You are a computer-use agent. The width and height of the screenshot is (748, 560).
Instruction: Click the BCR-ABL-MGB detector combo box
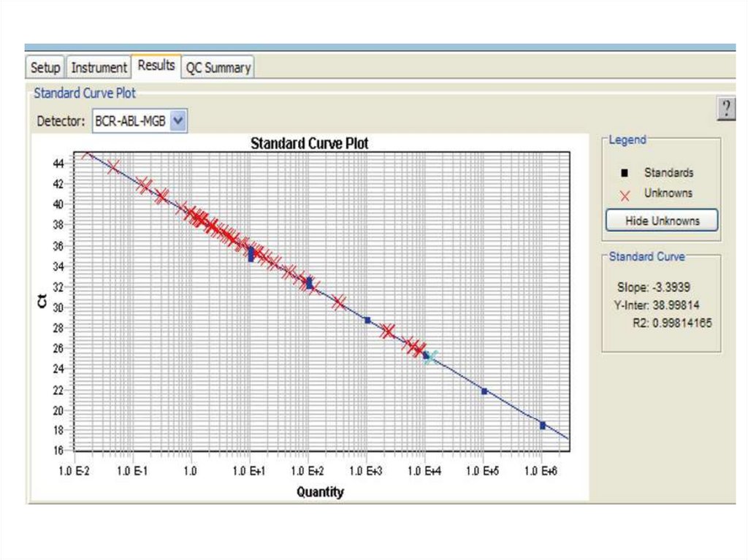pos(131,121)
